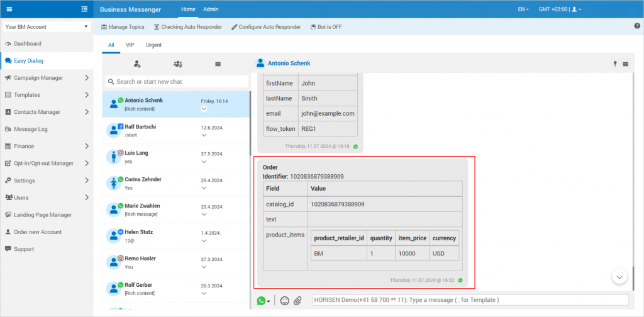Open the conversation hamburger menu icon
The height and width of the screenshot is (317, 644).
click(x=626, y=64)
